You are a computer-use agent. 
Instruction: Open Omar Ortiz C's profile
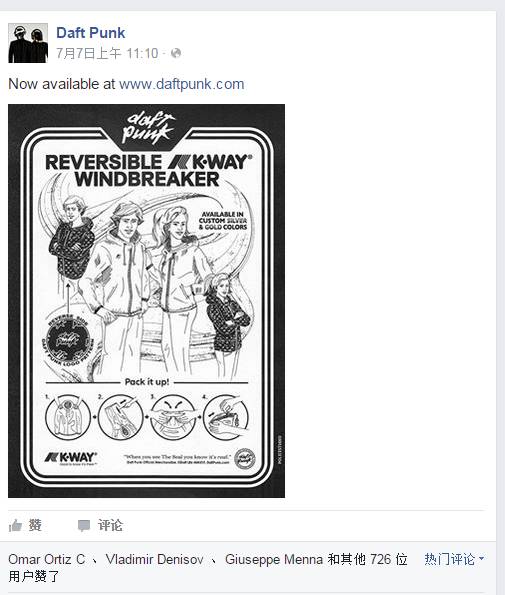(x=47, y=559)
